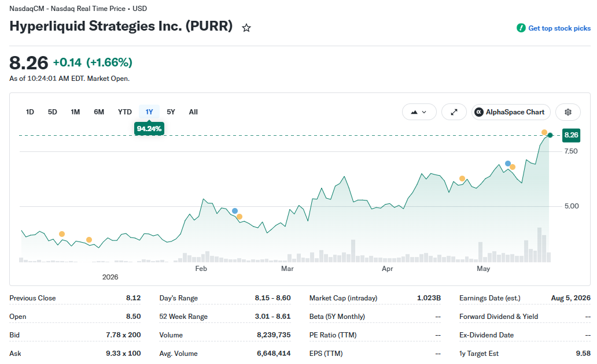Click the 7.50 price axis label
Viewport: 597px width, 364px height.
point(571,151)
